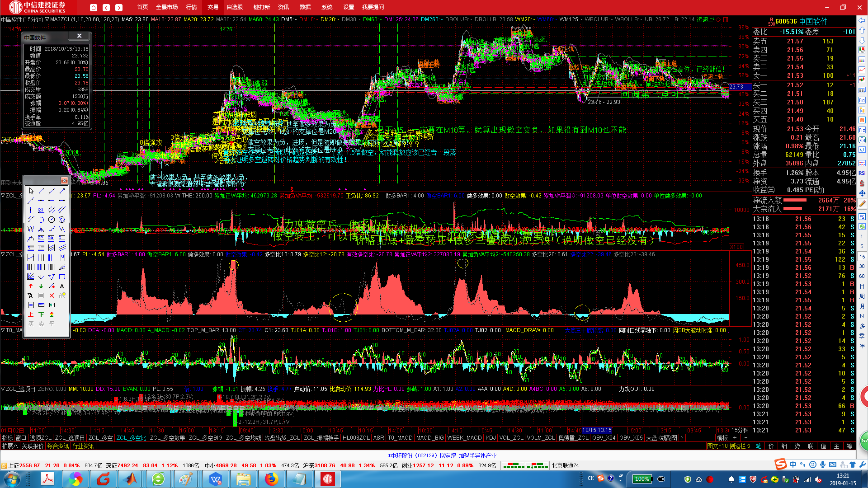Select the ruler measurement tool

[x=41, y=305]
